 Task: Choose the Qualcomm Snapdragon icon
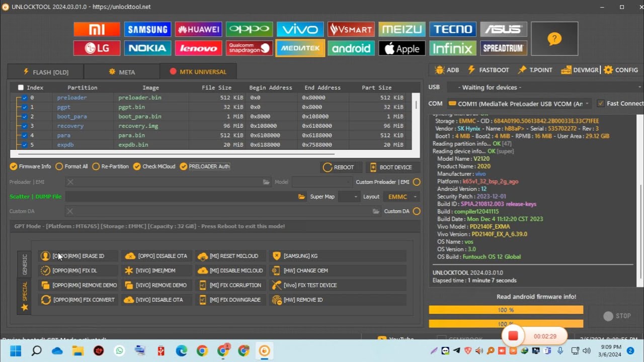point(249,48)
